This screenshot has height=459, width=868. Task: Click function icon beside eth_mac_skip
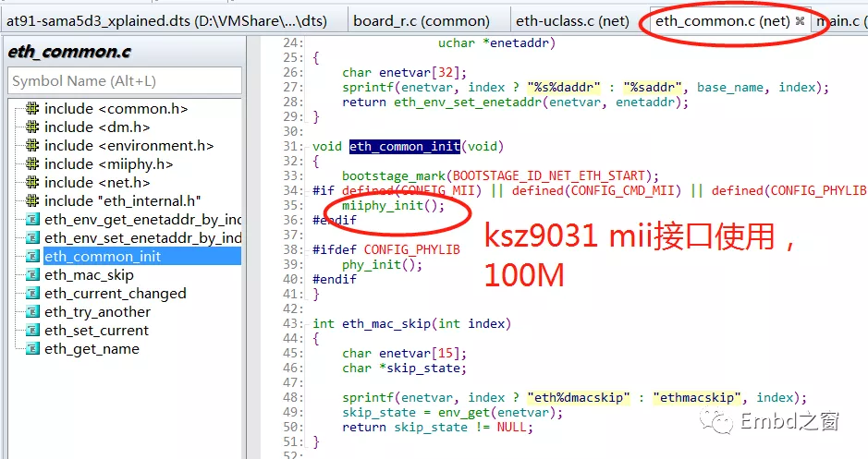[32, 275]
